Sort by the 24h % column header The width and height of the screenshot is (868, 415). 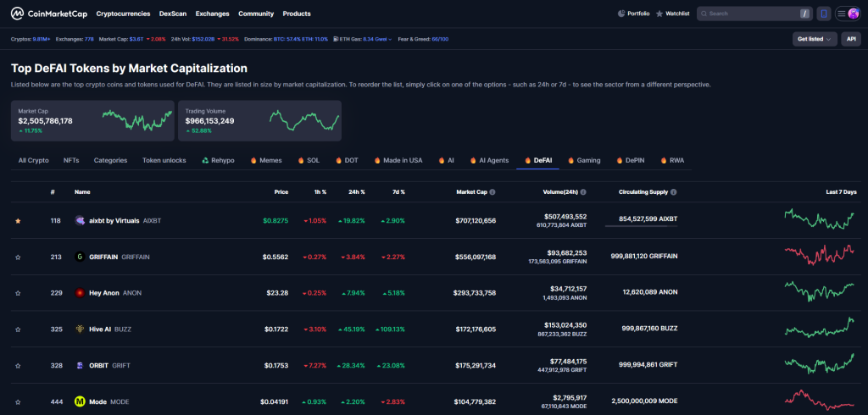(357, 192)
